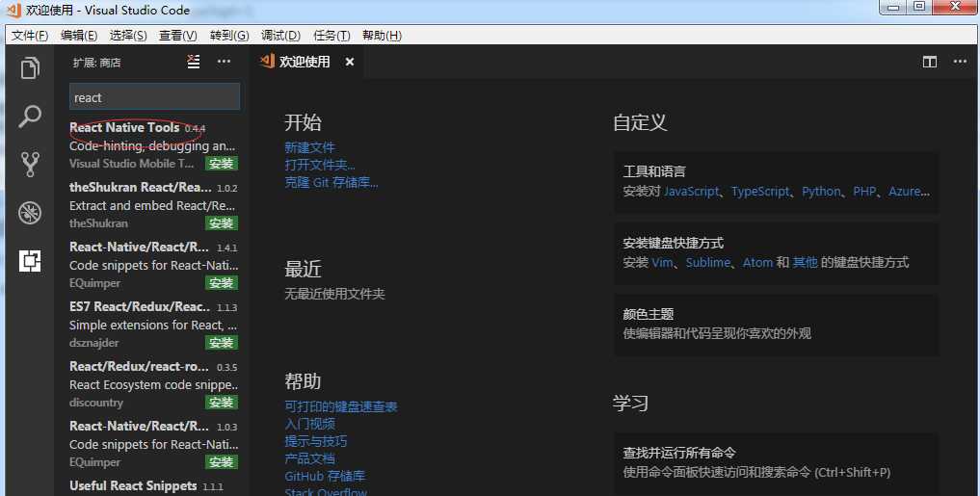Open the Explorer files icon in activity bar
The width and height of the screenshot is (980, 496).
[x=30, y=67]
